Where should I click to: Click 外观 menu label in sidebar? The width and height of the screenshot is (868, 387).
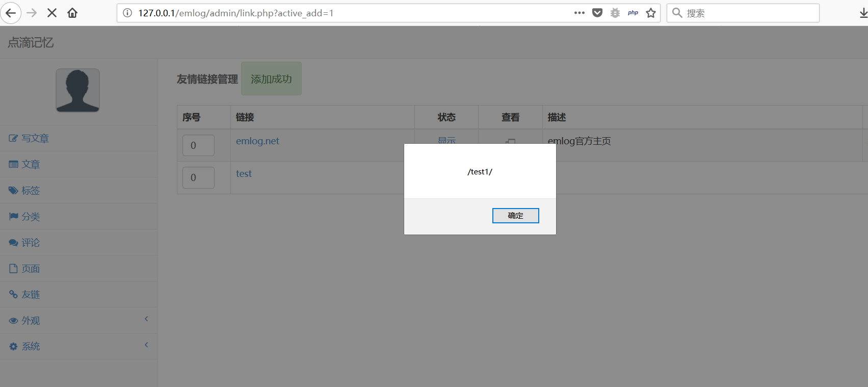pyautogui.click(x=31, y=321)
